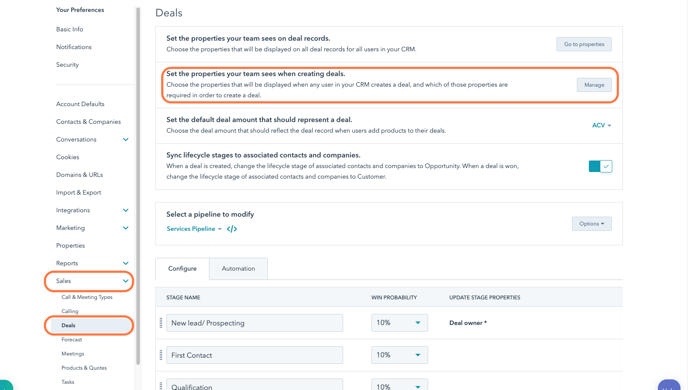The image size is (688, 390).
Task: Open the pipeline Options dropdown
Action: click(591, 224)
